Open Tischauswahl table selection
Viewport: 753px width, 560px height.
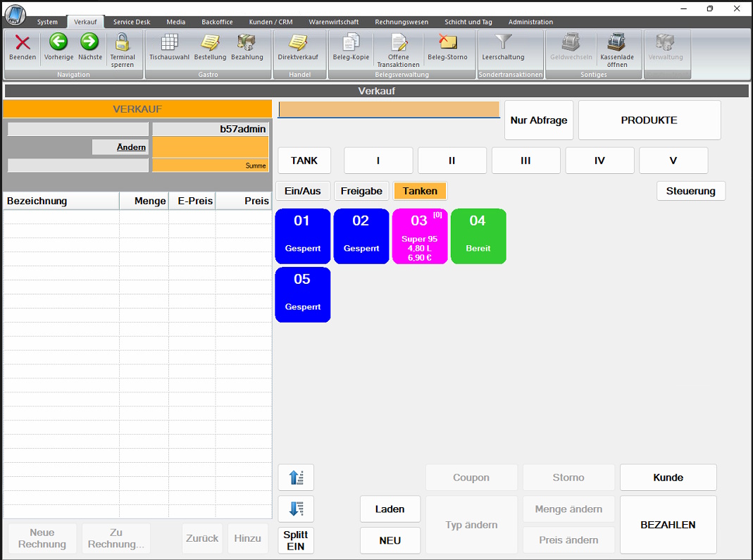[x=169, y=44]
